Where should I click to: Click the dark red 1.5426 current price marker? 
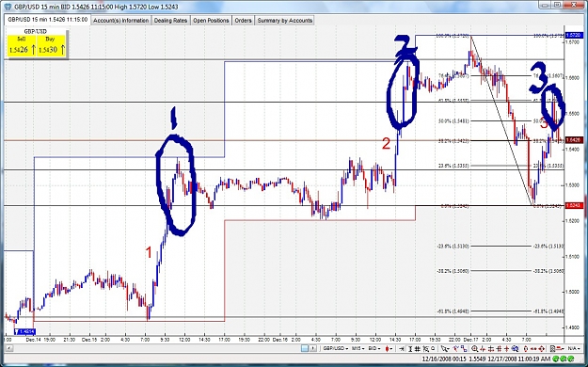(x=574, y=140)
